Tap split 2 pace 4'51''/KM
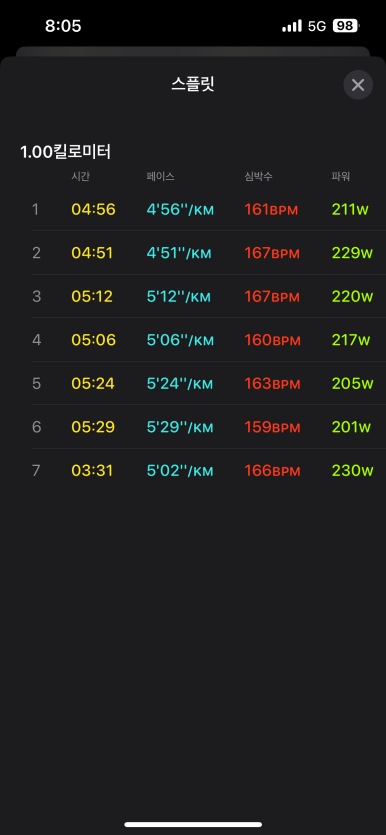Viewport: 386px width, 835px height. (179, 253)
